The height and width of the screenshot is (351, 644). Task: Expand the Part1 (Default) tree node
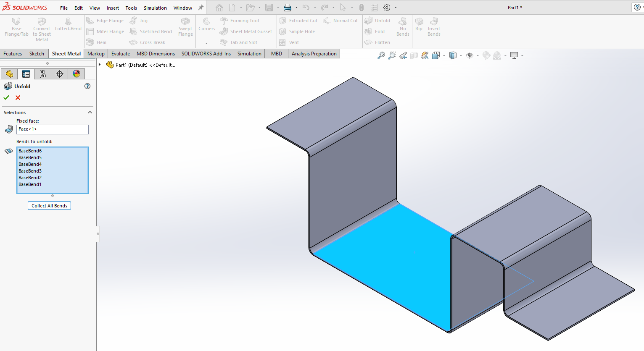[x=100, y=65]
